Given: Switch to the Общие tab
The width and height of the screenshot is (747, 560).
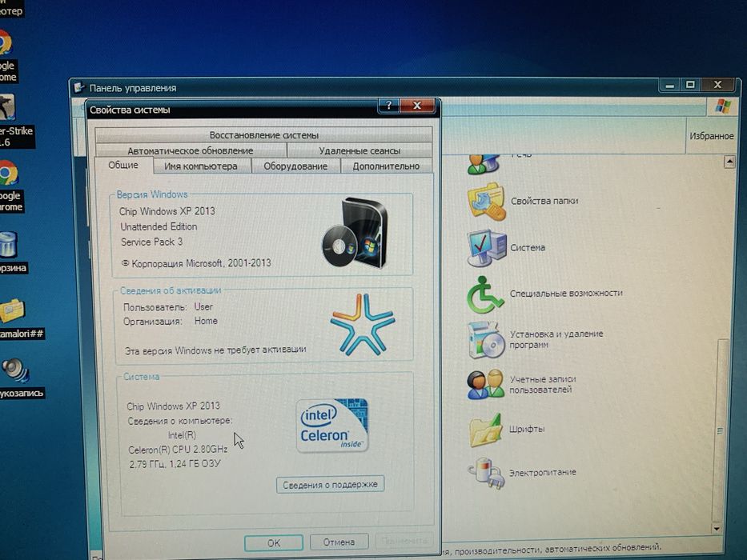Looking at the screenshot, I should pos(123,166).
